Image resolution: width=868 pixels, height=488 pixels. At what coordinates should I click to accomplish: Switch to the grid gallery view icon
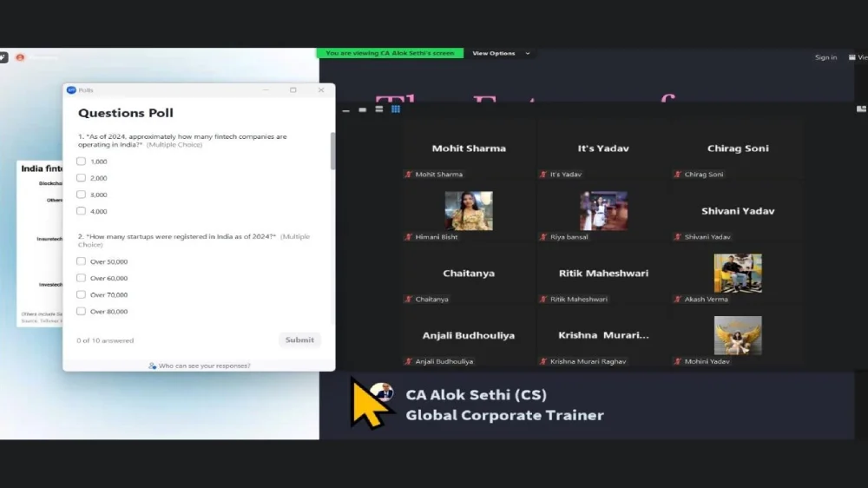(x=396, y=109)
